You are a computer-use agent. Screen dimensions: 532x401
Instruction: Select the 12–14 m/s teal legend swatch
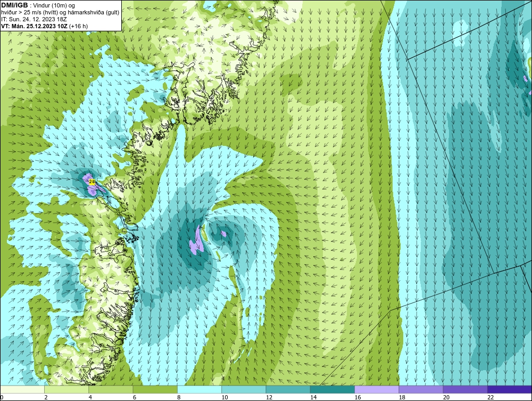[x=288, y=389]
